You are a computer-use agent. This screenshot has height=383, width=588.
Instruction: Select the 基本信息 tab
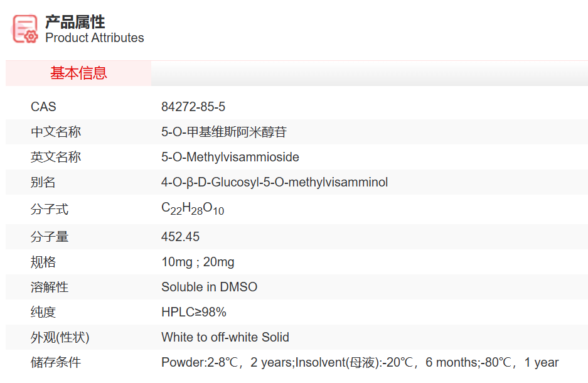click(78, 73)
